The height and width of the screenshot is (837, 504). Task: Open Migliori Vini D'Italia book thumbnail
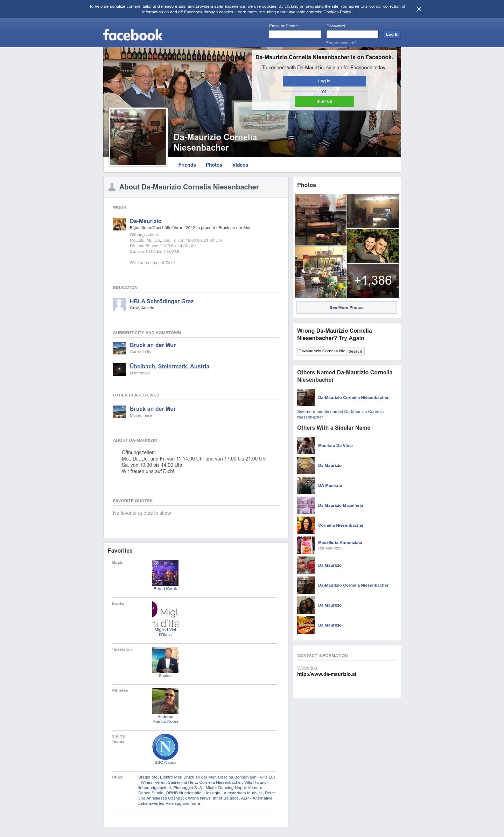click(165, 614)
